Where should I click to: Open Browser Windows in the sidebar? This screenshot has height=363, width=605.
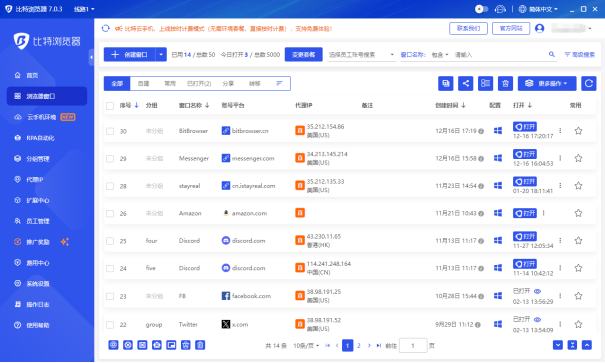[47, 96]
